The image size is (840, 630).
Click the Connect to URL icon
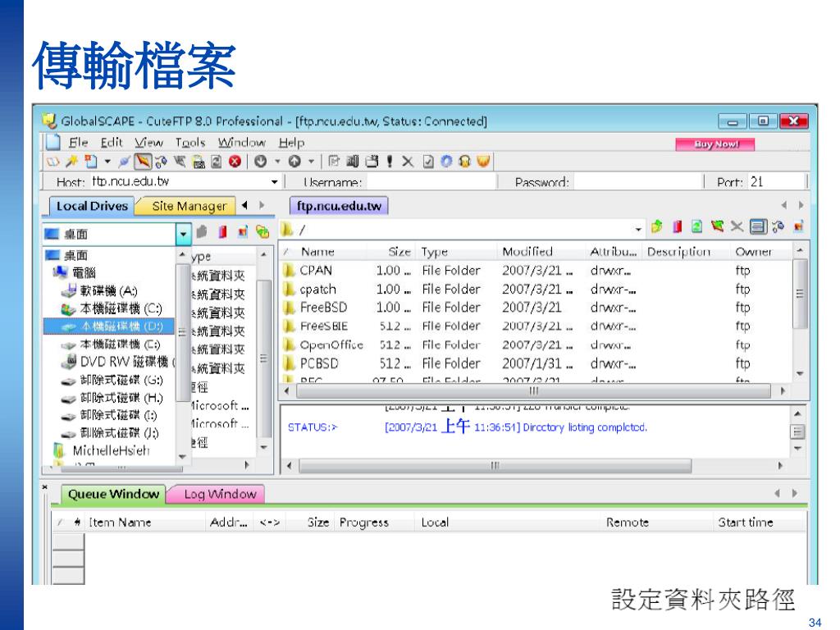[199, 162]
